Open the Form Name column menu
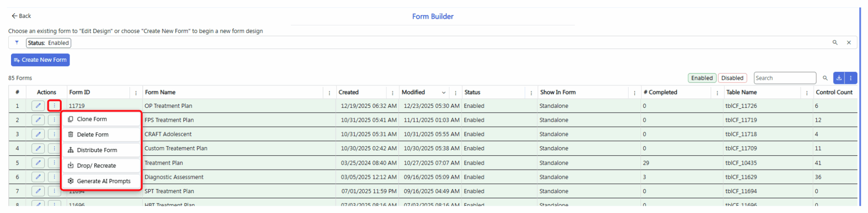Screen dimensions: 868x213 [x=329, y=93]
